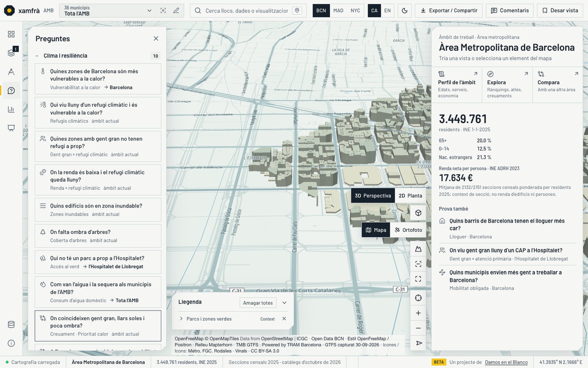Image resolution: width=588 pixels, height=368 pixels.
Task: Click the 3D cube icon on map controls
Action: [418, 213]
